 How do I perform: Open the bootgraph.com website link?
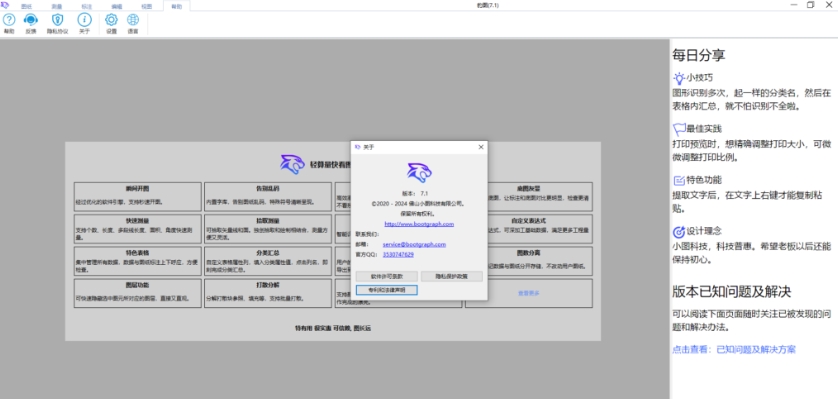419,224
